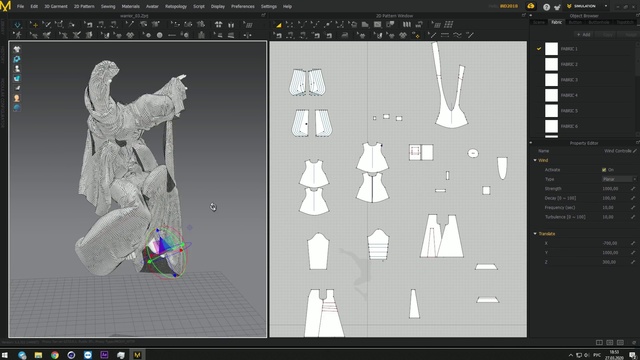640x360 pixels.
Task: Open the 3D Garment menu
Action: [x=56, y=7]
